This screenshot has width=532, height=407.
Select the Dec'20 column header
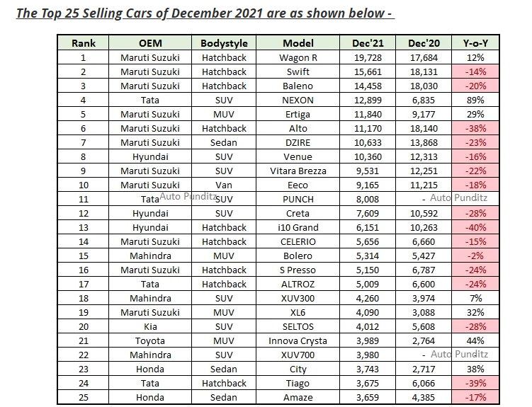(x=422, y=43)
